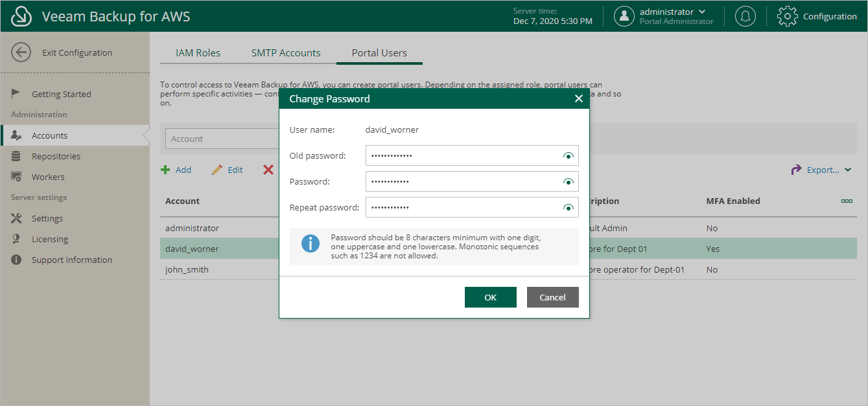The image size is (868, 406).
Task: Click the Getting Started flag icon
Action: (x=16, y=93)
